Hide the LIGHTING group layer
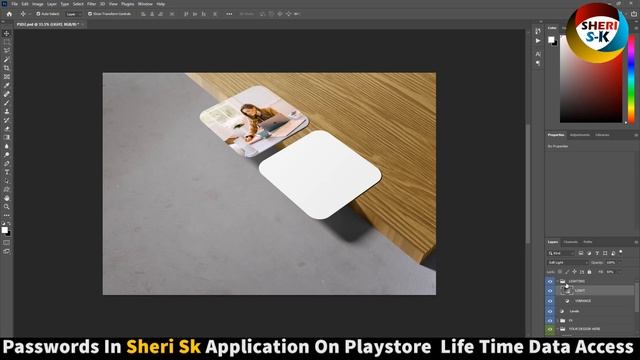 click(550, 281)
